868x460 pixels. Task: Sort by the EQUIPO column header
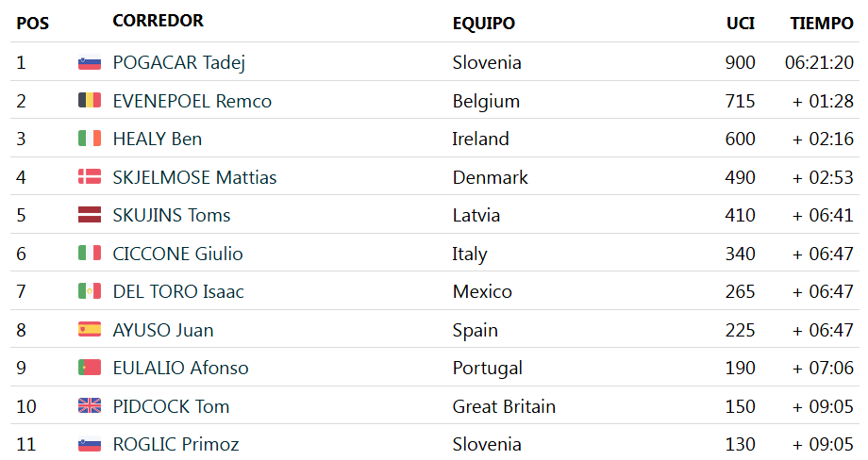click(x=483, y=23)
